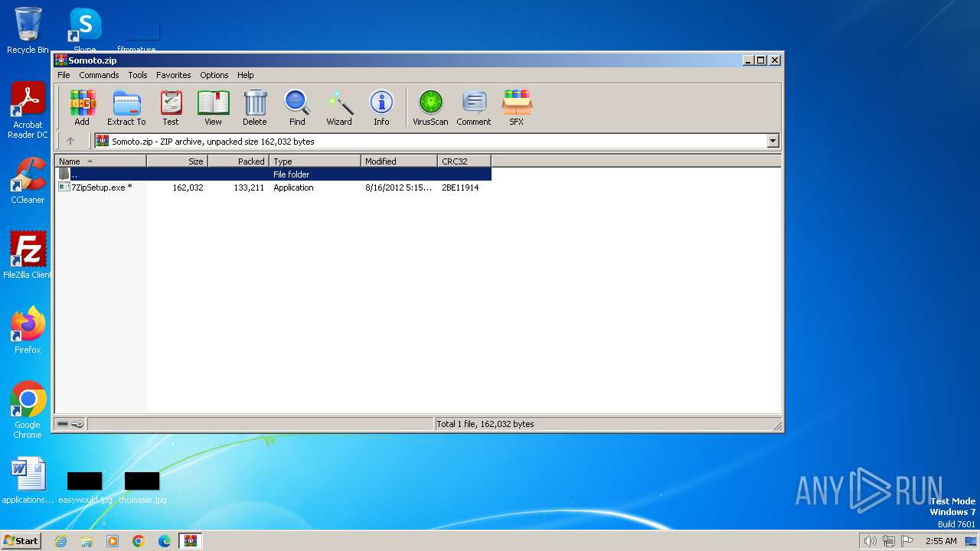Image resolution: width=980 pixels, height=551 pixels.
Task: Select the applications Word document icon
Action: click(28, 481)
